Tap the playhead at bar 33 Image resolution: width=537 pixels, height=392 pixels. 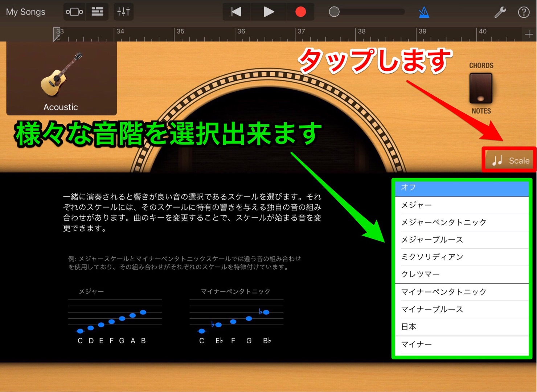pos(57,34)
